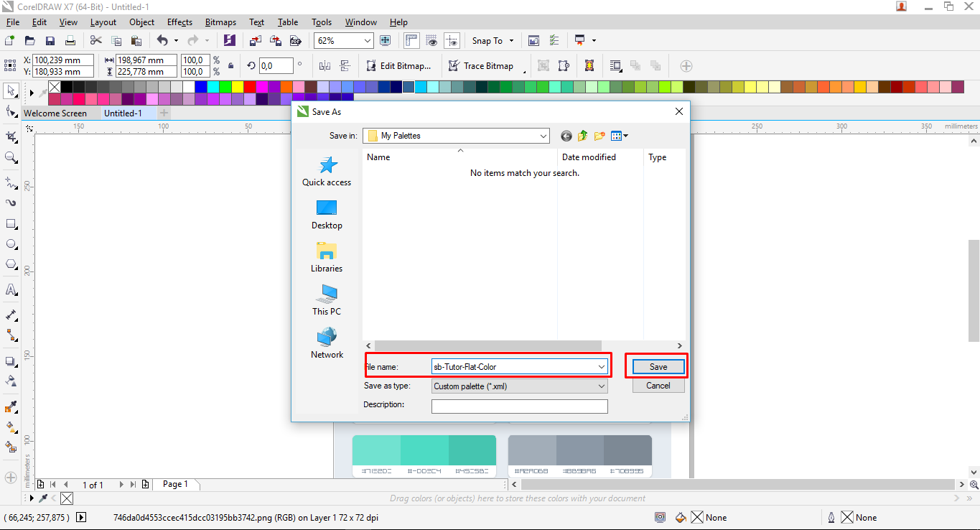
Task: Expand the undo history arrow
Action: pos(176,41)
